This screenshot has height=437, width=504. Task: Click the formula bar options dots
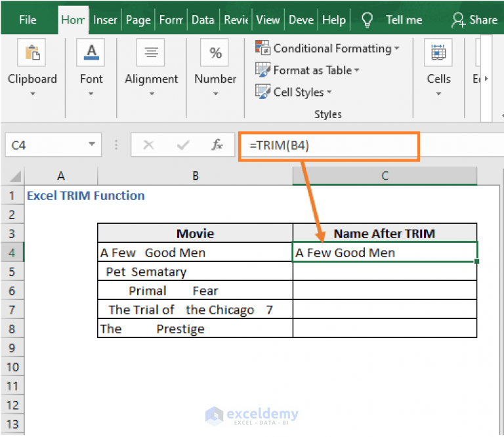pos(116,145)
